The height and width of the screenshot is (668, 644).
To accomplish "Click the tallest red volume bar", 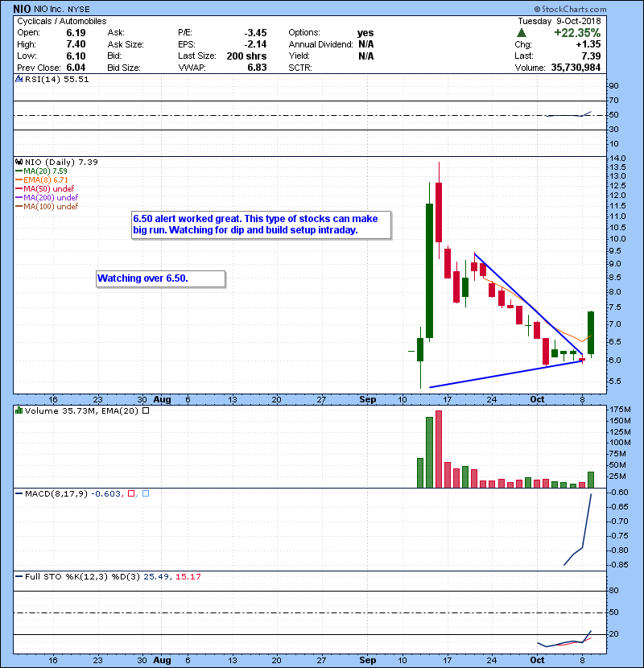I will (x=439, y=449).
